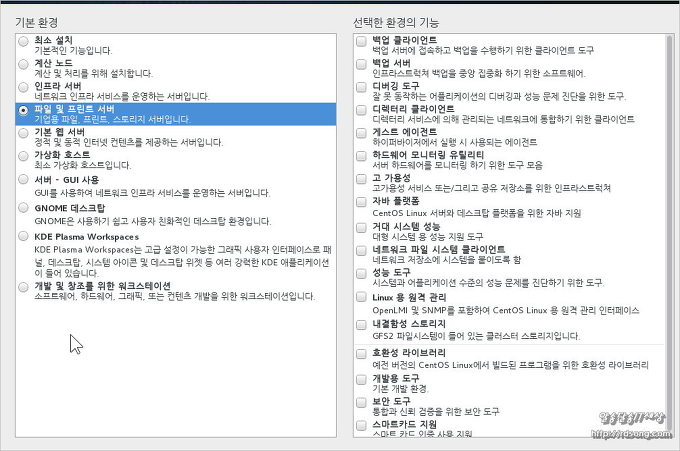Toggle the 디버깅 도구 checkbox
The width and height of the screenshot is (680, 451).
(x=361, y=86)
